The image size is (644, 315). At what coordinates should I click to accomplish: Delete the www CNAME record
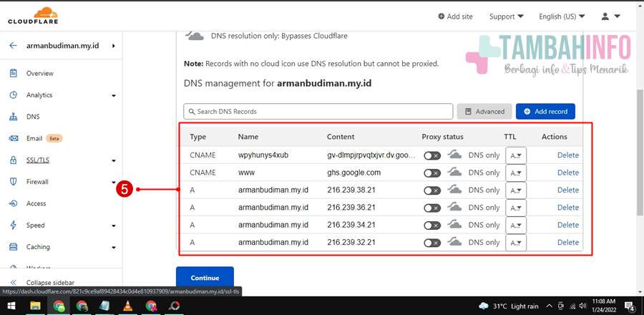[568, 173]
